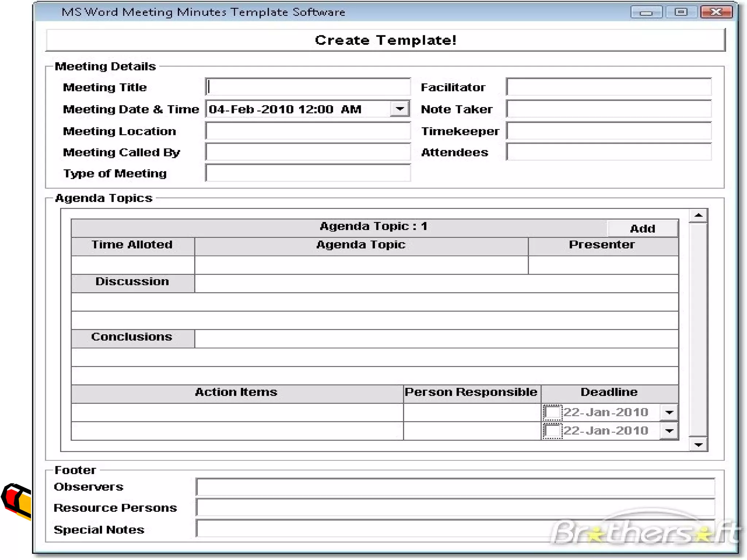Enable the first Deadline date checkbox
747x560 pixels.
pos(552,413)
